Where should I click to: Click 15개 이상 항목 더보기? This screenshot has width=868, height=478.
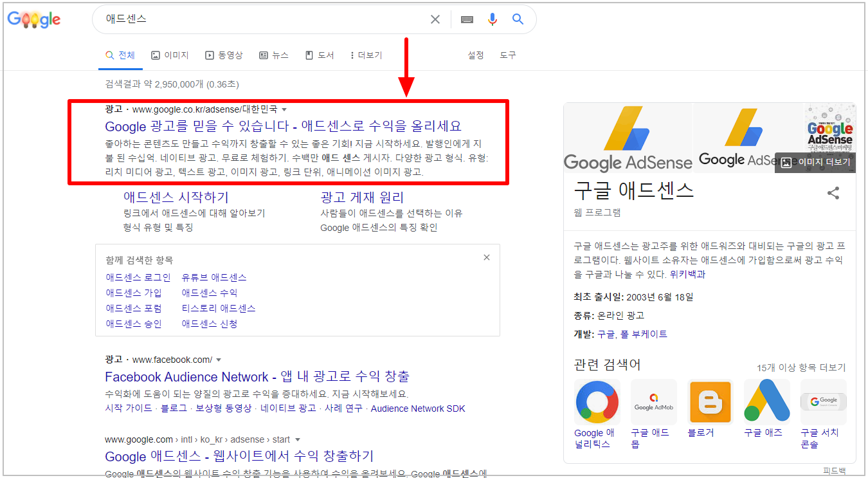pos(801,368)
